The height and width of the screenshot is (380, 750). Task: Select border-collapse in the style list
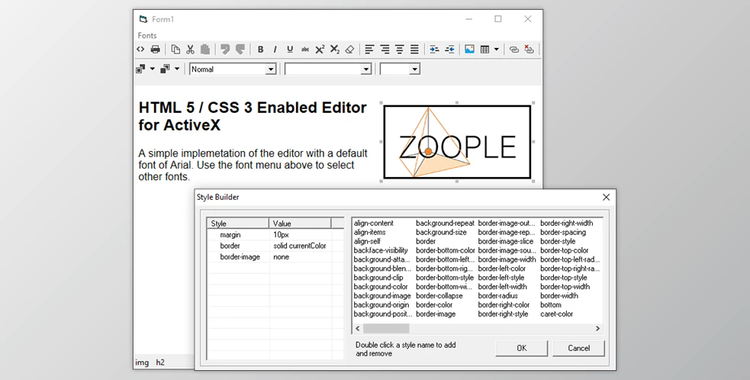point(439,296)
